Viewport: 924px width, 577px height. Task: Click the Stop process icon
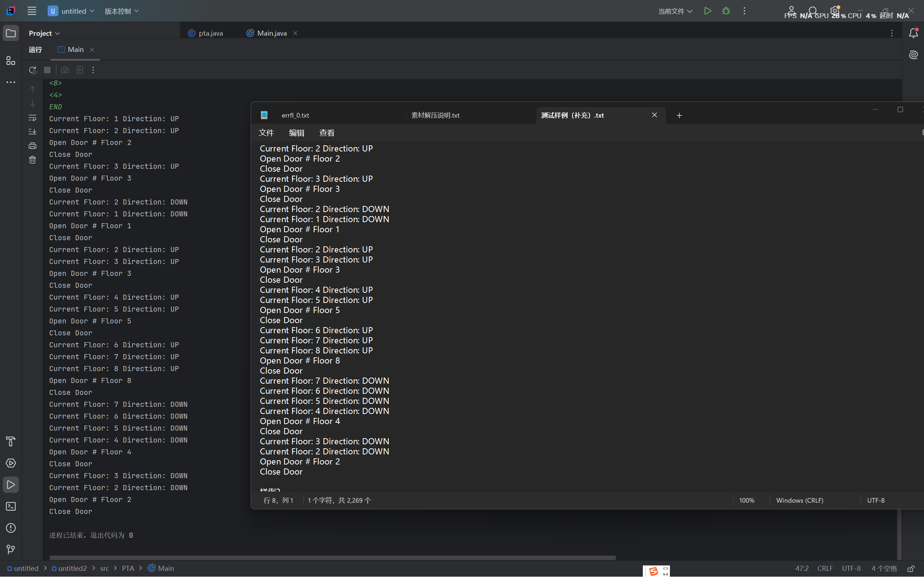[x=47, y=70]
